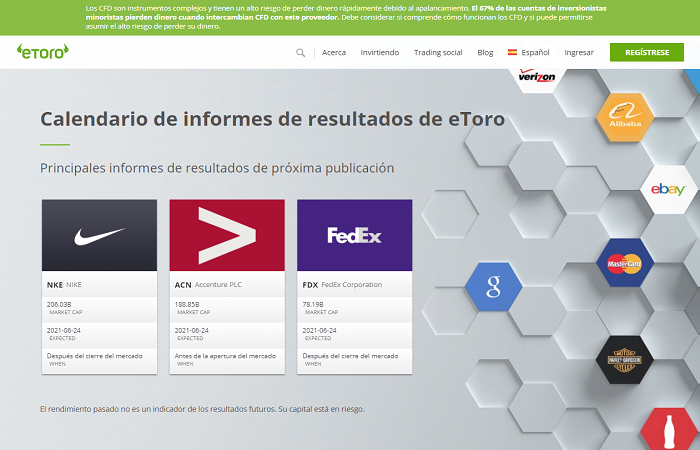Image resolution: width=700 pixels, height=450 pixels.
Task: Click the Harley-Davidson hexagon logo
Action: [x=625, y=360]
